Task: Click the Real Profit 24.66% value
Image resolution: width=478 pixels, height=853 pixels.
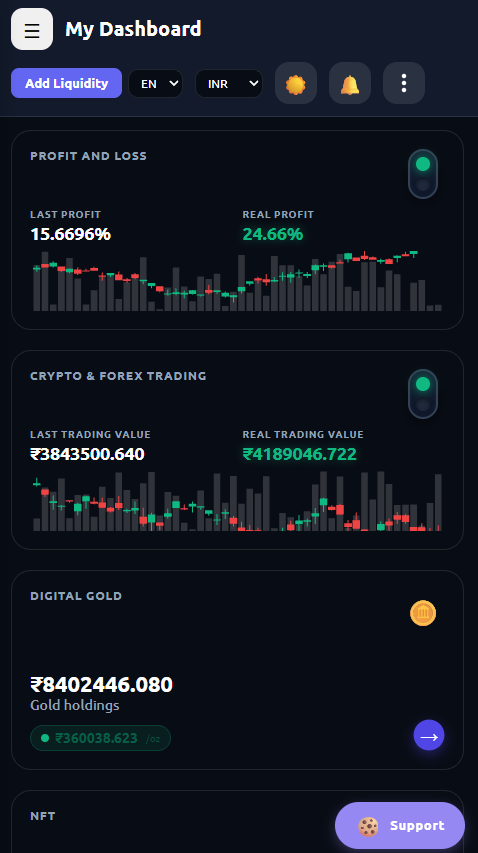Action: pos(272,234)
